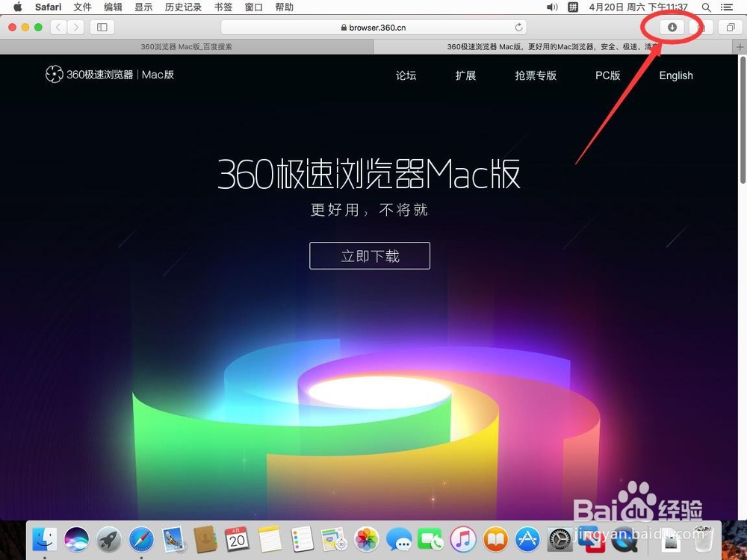Click the 立即下载 download button

pyautogui.click(x=370, y=255)
